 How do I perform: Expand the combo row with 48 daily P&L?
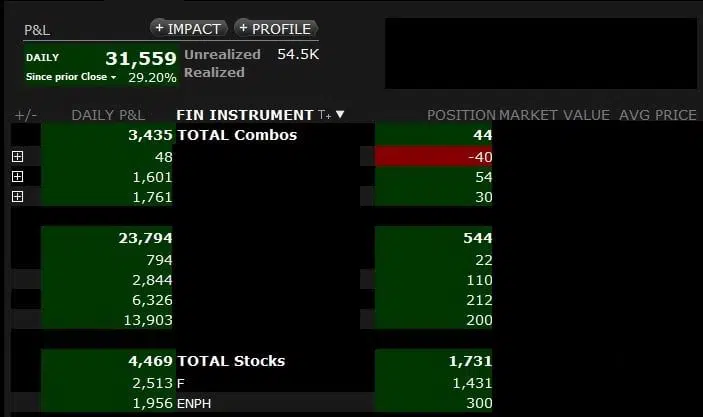click(x=17, y=156)
